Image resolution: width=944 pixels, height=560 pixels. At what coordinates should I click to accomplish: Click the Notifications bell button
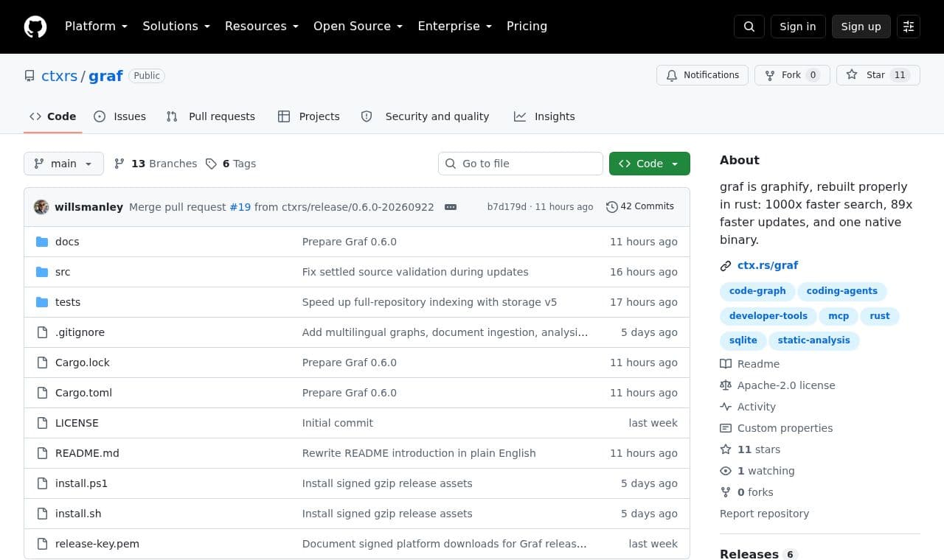702,75
